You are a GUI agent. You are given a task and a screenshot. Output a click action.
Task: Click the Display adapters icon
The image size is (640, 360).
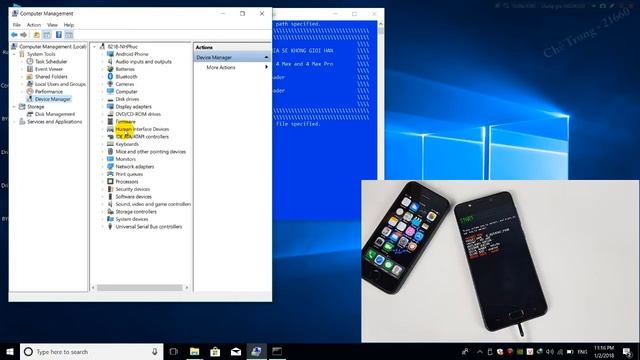tap(110, 107)
